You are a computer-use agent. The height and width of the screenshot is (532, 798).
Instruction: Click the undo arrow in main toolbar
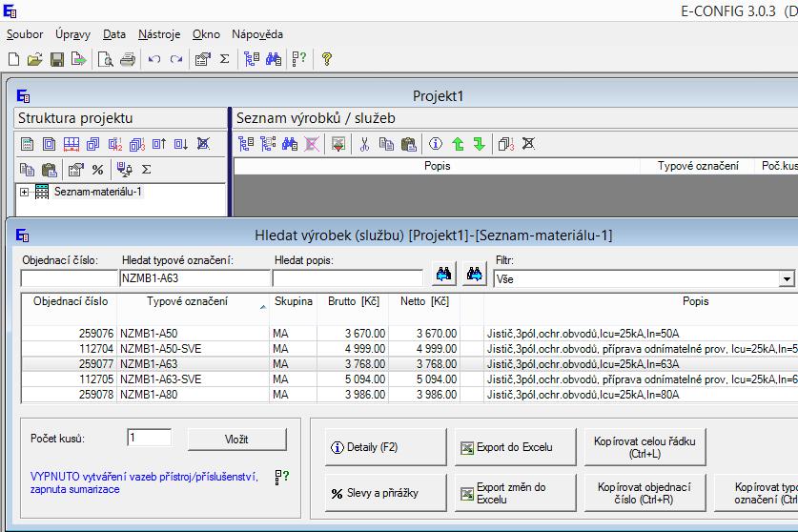coord(154,59)
